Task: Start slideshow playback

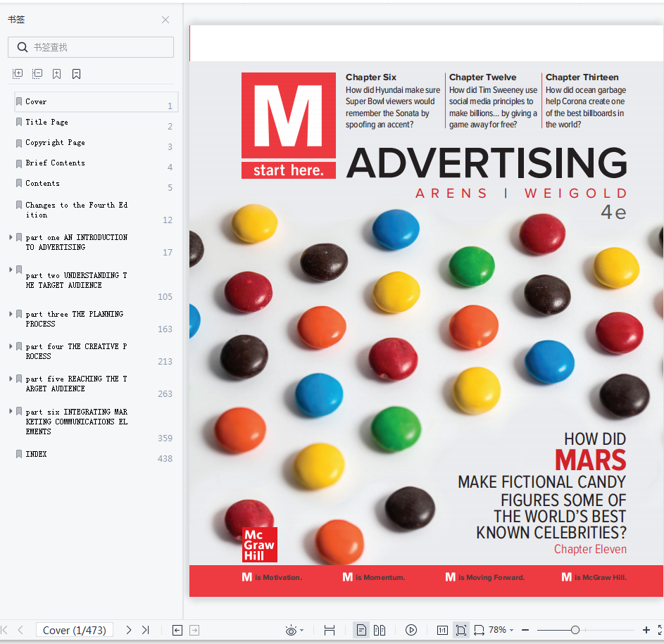Action: [411, 630]
